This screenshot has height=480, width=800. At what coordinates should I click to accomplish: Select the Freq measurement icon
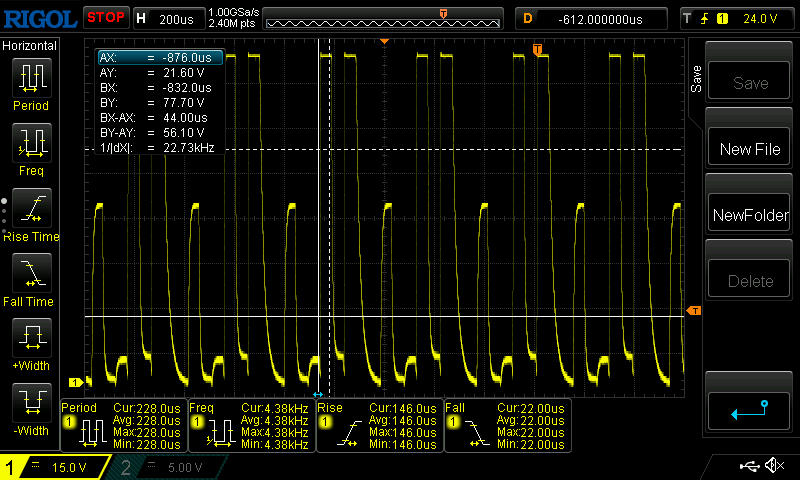click(32, 142)
